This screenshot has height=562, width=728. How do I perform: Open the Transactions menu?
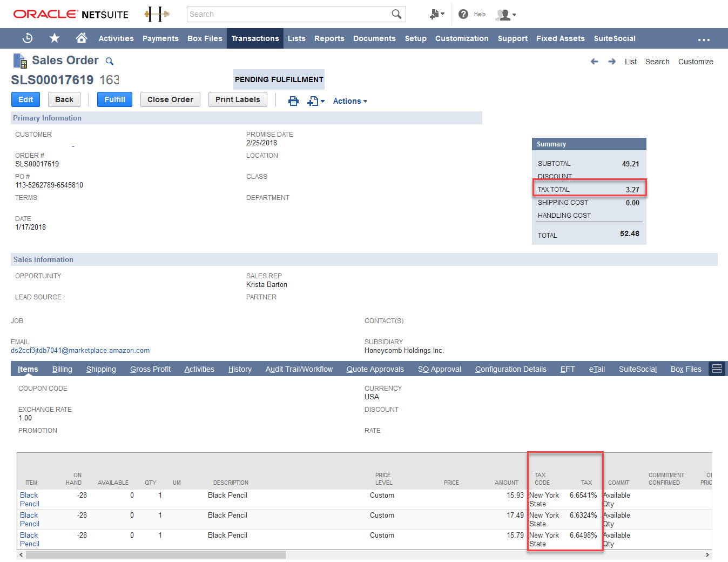click(255, 38)
